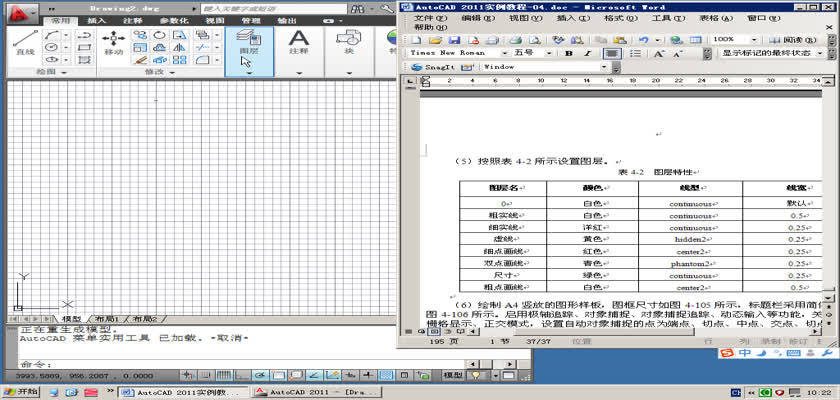840x400 pixels.
Task: Click in the AutoCAD search keyword input box
Action: (x=273, y=9)
